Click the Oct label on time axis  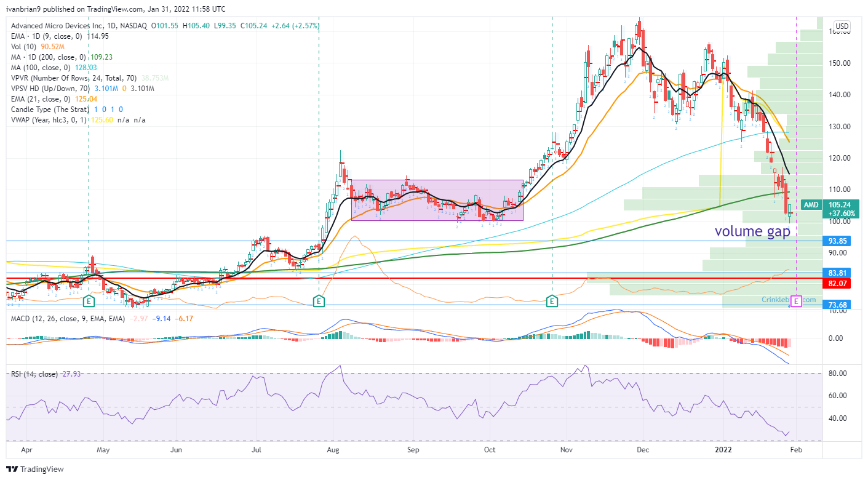tap(490, 450)
